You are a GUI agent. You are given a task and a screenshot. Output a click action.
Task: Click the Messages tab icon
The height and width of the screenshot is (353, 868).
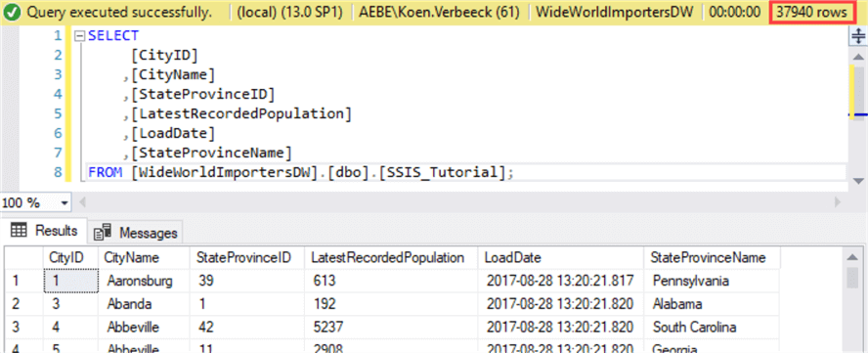102,233
